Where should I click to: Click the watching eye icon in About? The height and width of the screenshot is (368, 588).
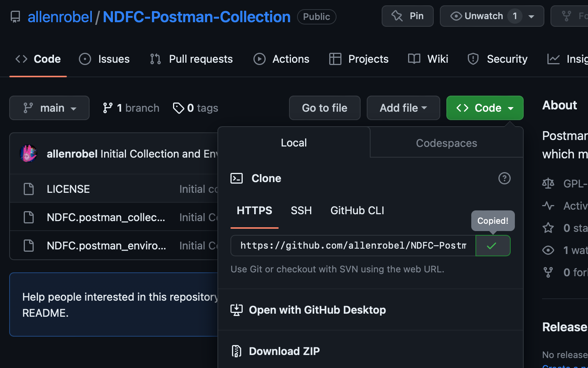548,250
